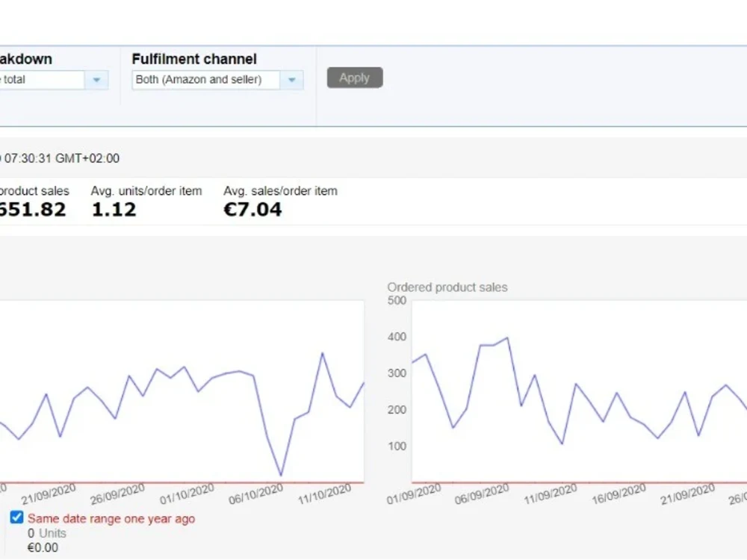This screenshot has height=560, width=747.
Task: Click the 300 y-axis value on sales chart
Action: pyautogui.click(x=397, y=373)
